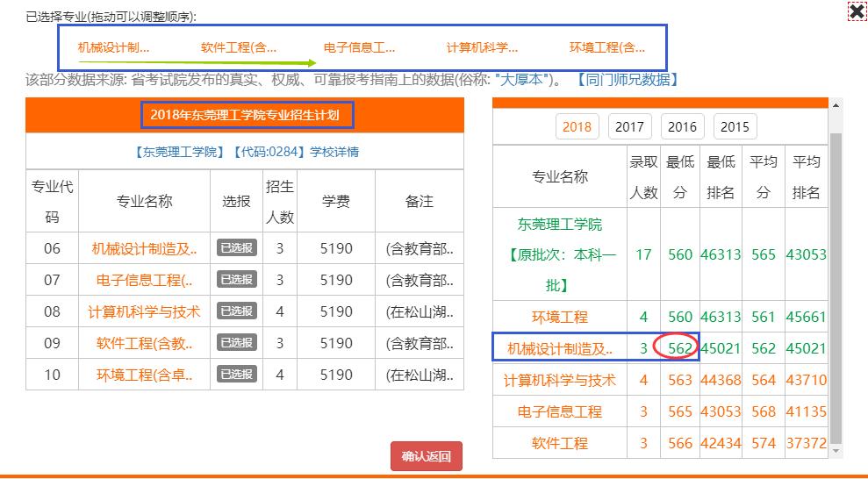Click 计算机科学与技术 in the score statistics table

click(x=560, y=380)
